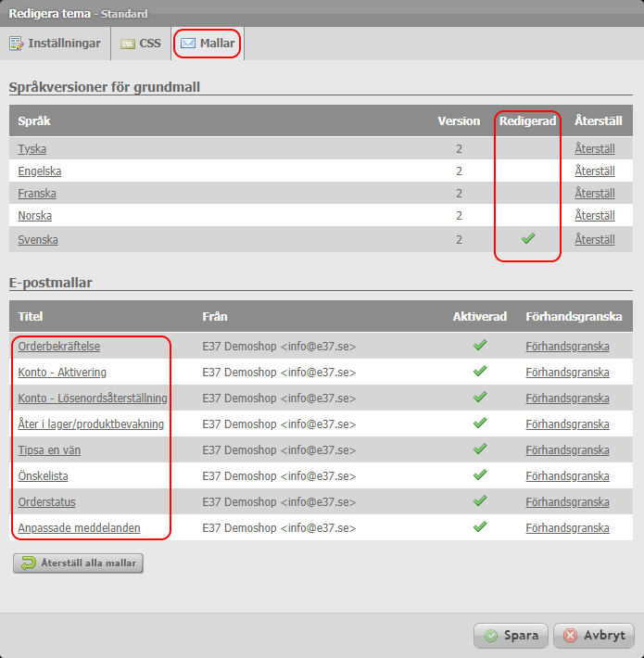This screenshot has height=658, width=644.
Task: Click the Språk column header
Action: pos(34,120)
